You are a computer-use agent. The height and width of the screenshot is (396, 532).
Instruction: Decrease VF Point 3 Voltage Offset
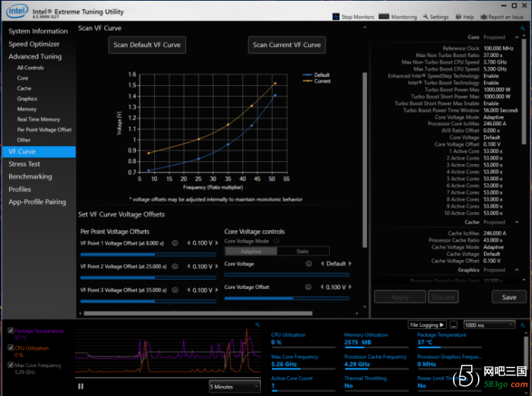[188, 290]
